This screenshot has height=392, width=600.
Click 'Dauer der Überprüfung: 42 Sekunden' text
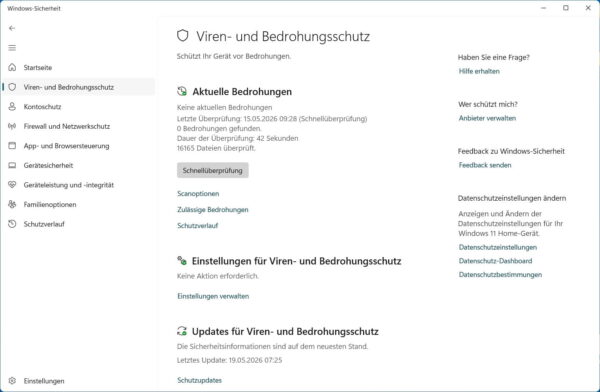(237, 138)
